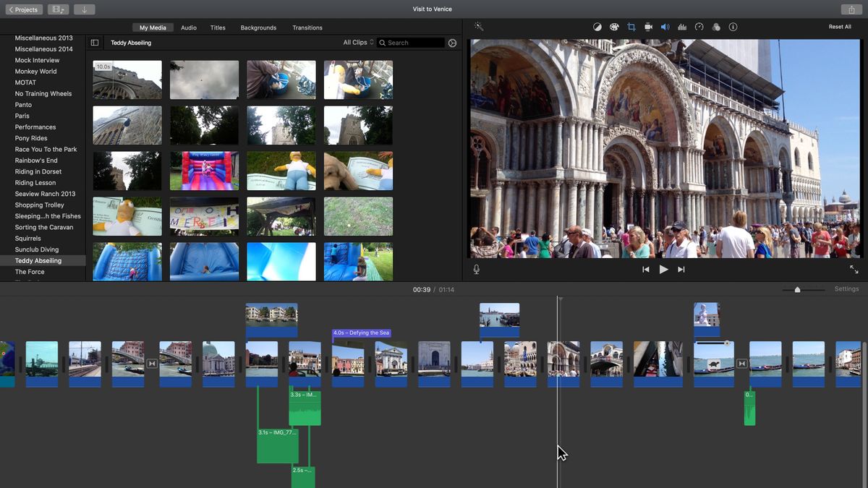Image resolution: width=868 pixels, height=488 pixels.
Task: Go back to Projects
Action: pyautogui.click(x=23, y=9)
